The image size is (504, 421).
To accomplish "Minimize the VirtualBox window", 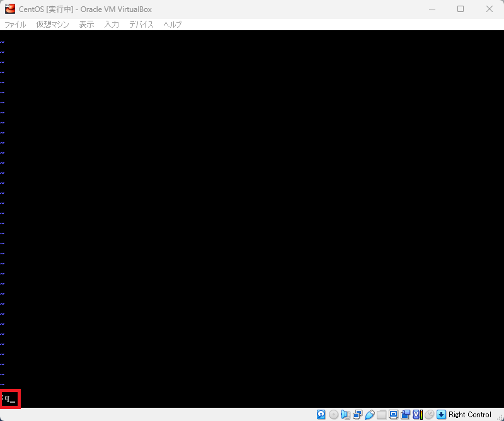I will pyautogui.click(x=432, y=9).
